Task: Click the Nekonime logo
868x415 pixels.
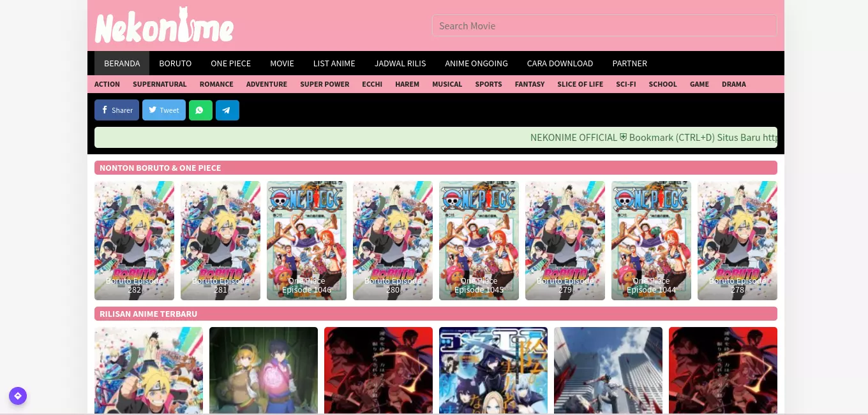Action: click(164, 25)
